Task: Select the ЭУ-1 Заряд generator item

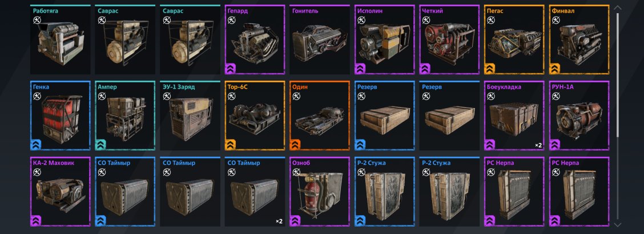Action: point(190,116)
